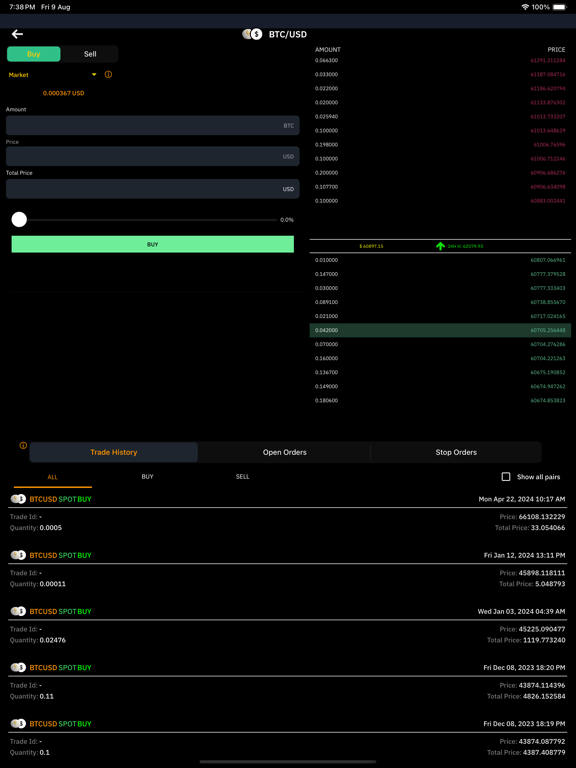Switch to Buy mode

coord(34,54)
